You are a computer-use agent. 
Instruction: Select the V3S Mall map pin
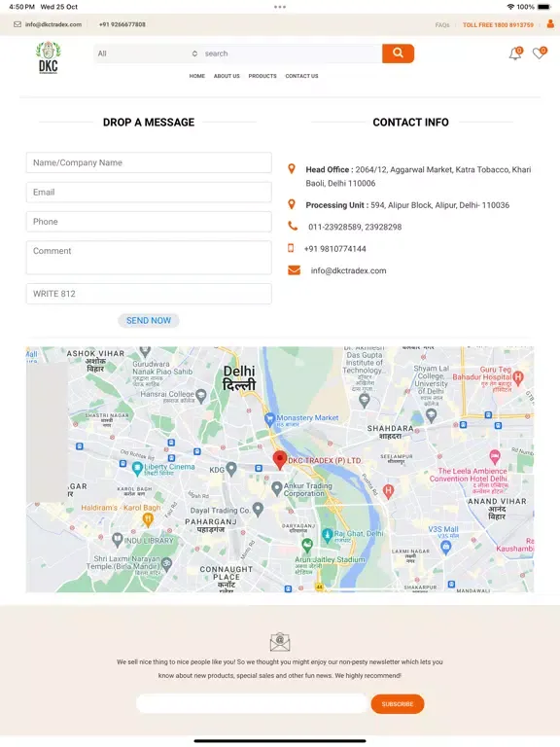click(445, 548)
